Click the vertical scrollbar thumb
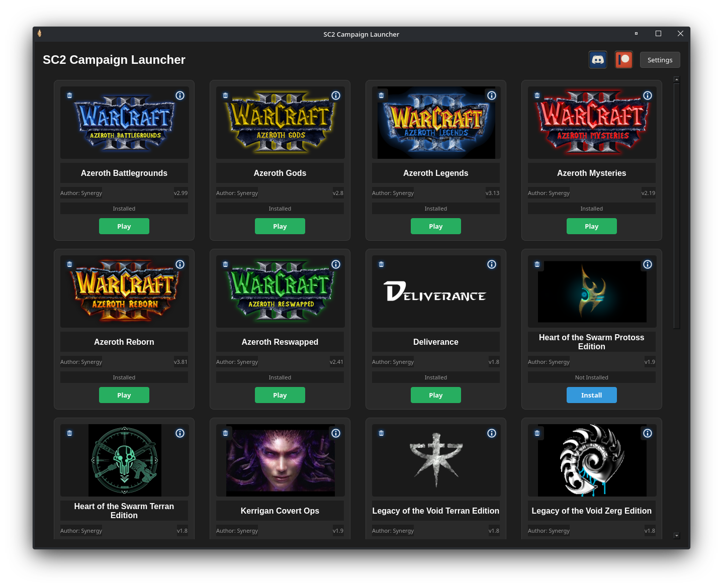Viewport: 723px width, 588px height. pyautogui.click(x=677, y=206)
